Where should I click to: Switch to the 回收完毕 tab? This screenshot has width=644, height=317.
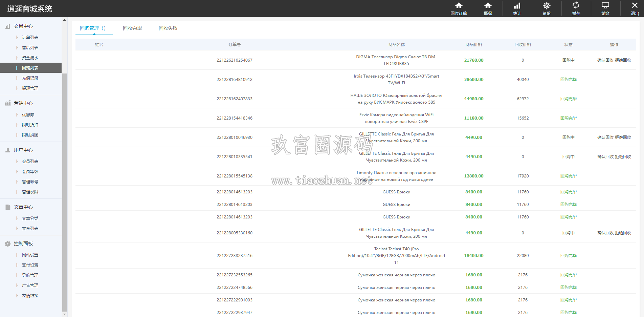point(132,28)
